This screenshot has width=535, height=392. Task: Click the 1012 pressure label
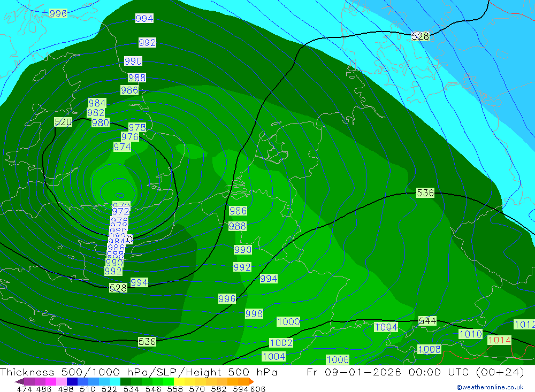524,325
